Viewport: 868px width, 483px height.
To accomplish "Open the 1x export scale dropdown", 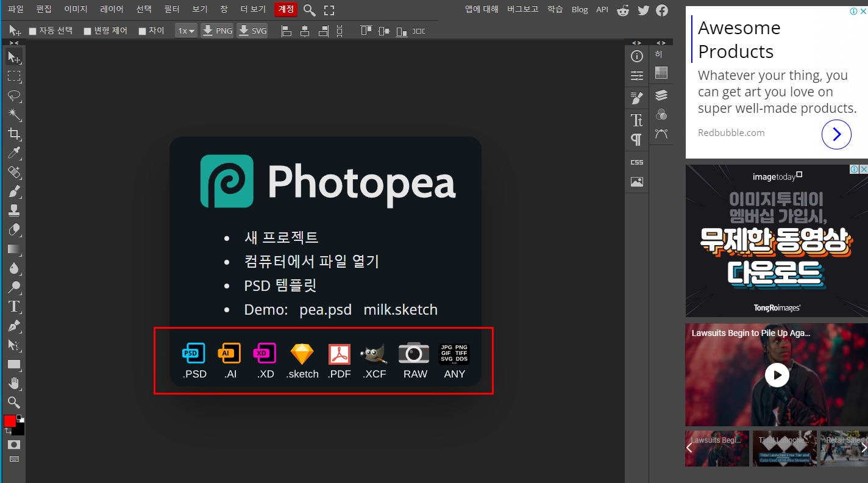I will point(186,30).
